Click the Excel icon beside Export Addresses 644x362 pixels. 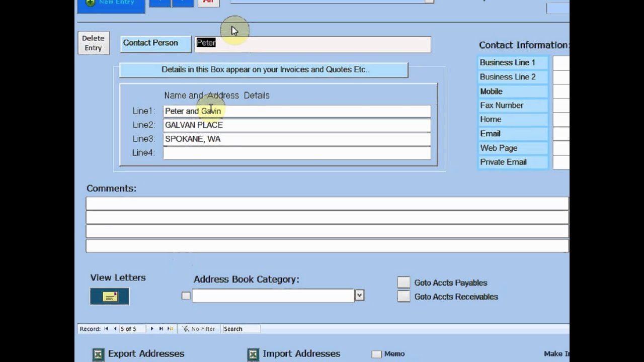coord(98,354)
